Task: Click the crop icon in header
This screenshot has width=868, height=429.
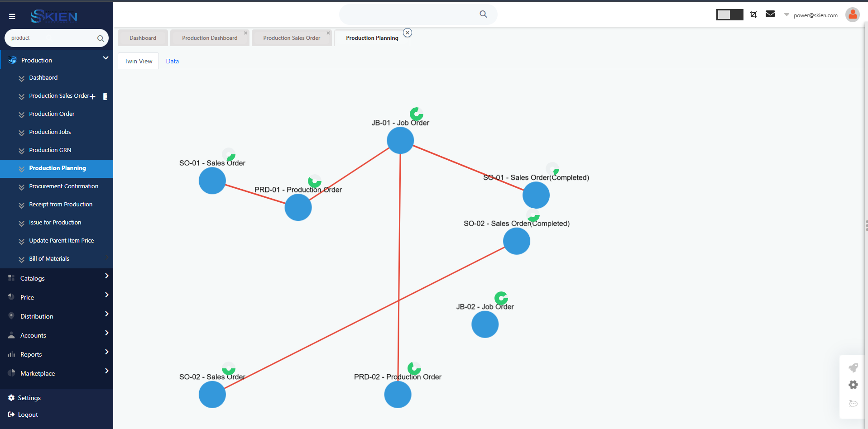Action: click(x=753, y=14)
